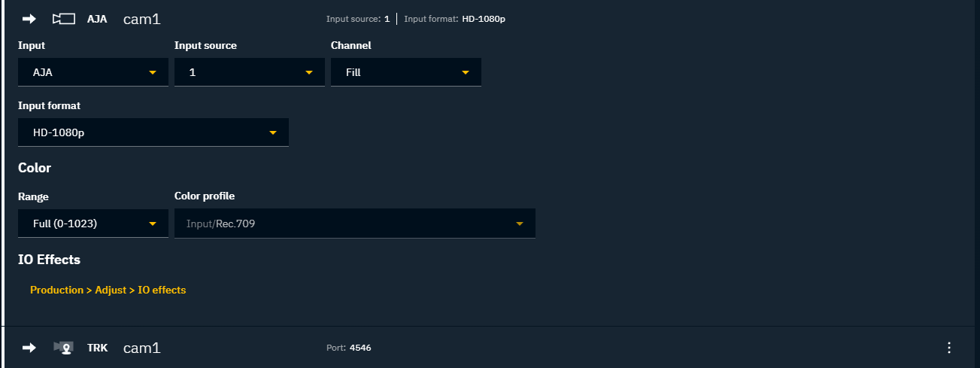Image resolution: width=980 pixels, height=368 pixels.
Task: Select the cam1 name in the TRK row
Action: point(142,348)
